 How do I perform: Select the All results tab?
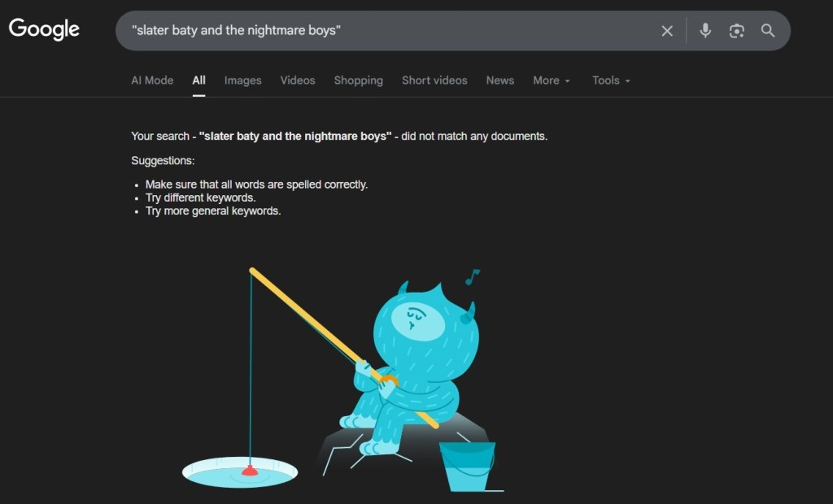[x=198, y=80]
